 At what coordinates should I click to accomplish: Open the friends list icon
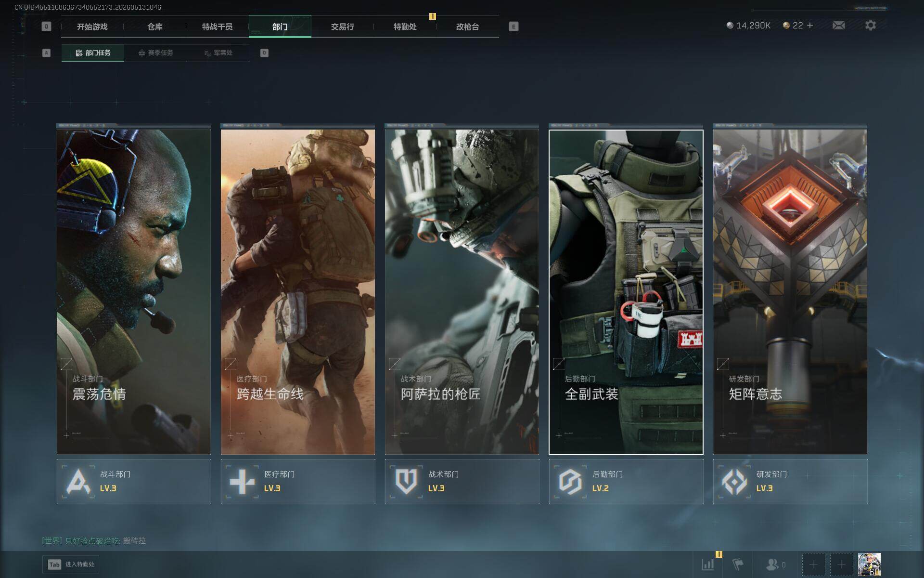(x=772, y=565)
